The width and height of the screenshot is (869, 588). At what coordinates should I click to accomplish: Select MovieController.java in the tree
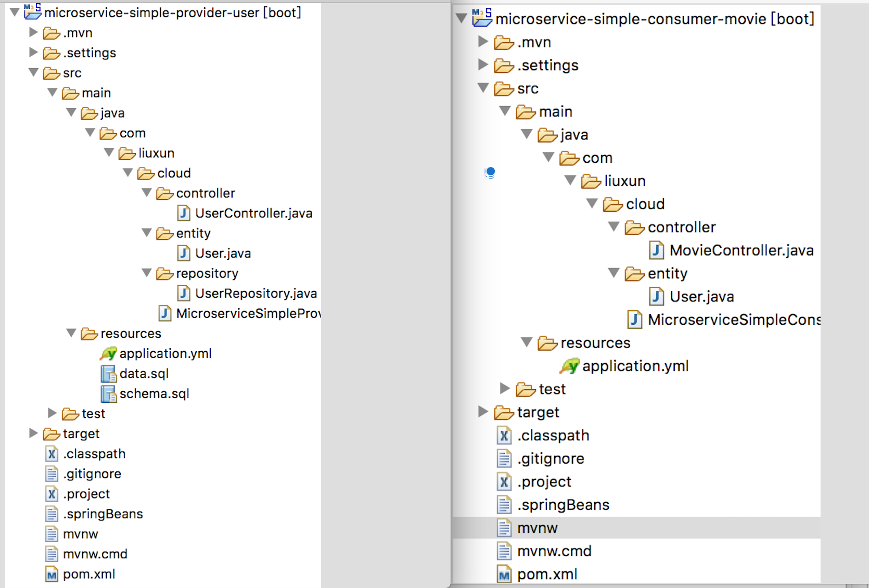pos(742,250)
